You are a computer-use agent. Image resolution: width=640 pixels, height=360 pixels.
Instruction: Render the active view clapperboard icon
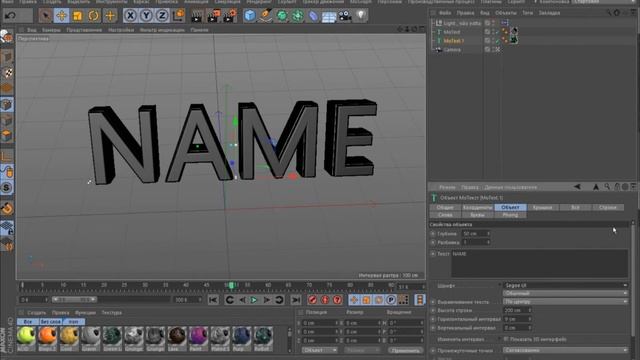coord(197,16)
